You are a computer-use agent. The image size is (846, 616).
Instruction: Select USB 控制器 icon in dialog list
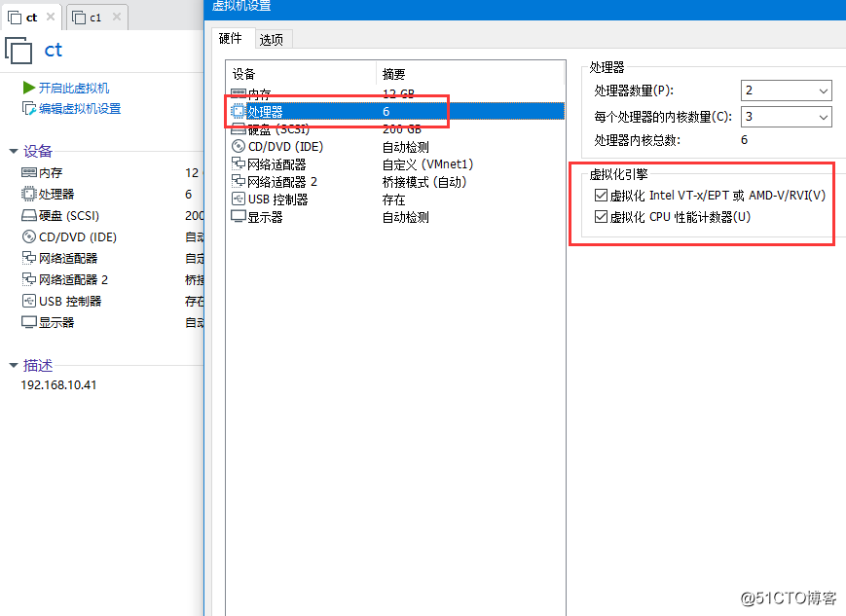(239, 199)
